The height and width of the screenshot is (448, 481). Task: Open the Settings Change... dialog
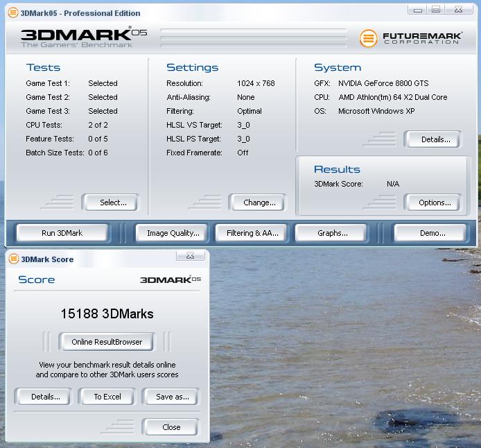[x=257, y=203]
